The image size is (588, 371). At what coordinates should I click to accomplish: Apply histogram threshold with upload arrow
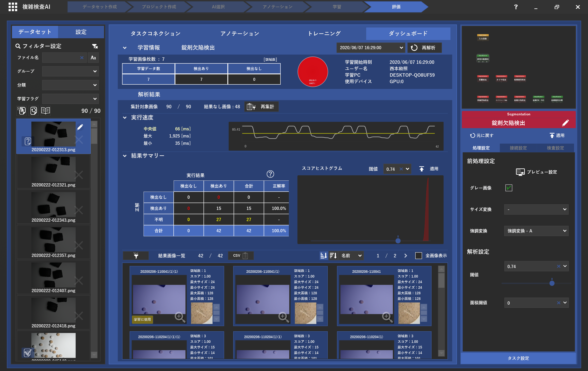(x=421, y=169)
